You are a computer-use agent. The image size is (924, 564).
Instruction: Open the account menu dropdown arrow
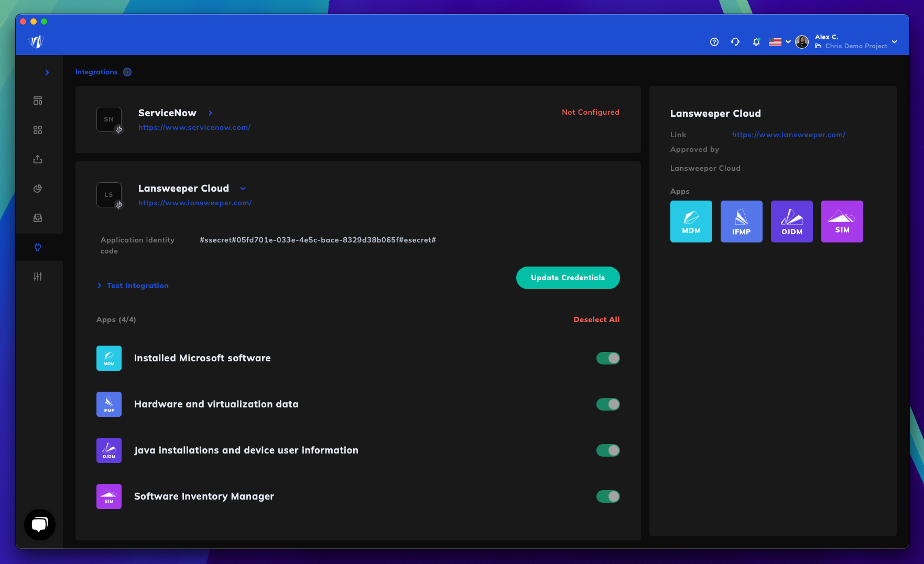[x=895, y=42]
